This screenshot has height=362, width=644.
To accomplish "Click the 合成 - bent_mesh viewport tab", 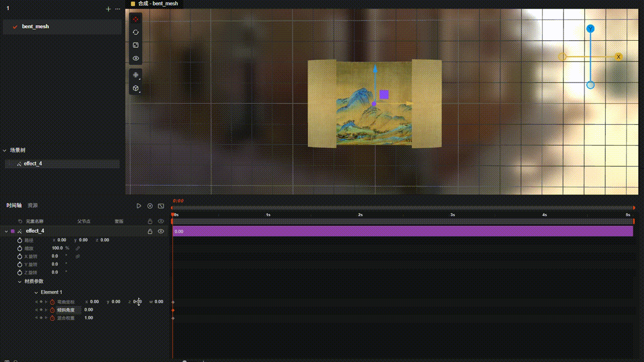I will coord(154,4).
